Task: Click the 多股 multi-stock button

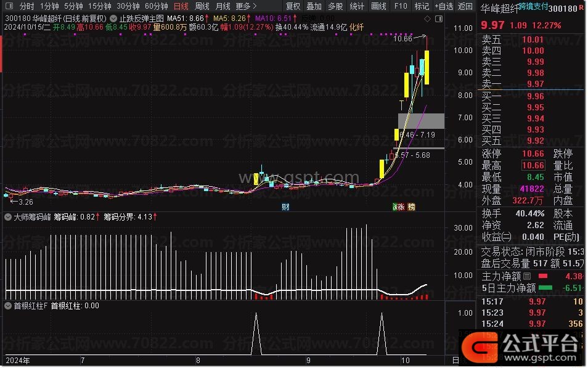Action: [336, 6]
